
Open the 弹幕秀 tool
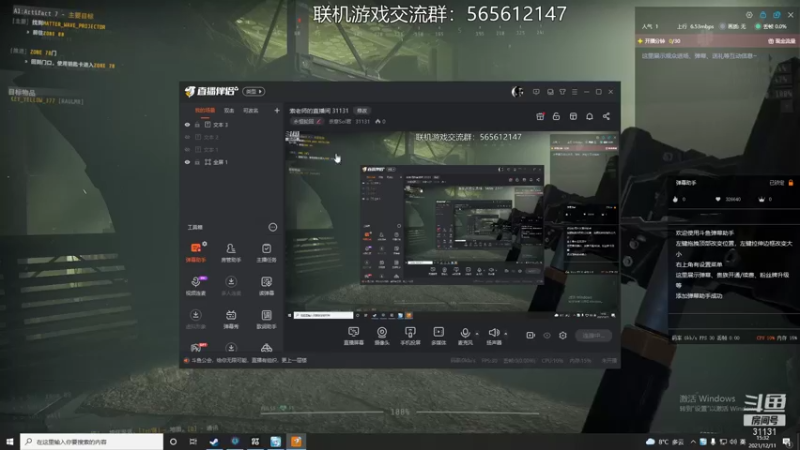click(231, 319)
